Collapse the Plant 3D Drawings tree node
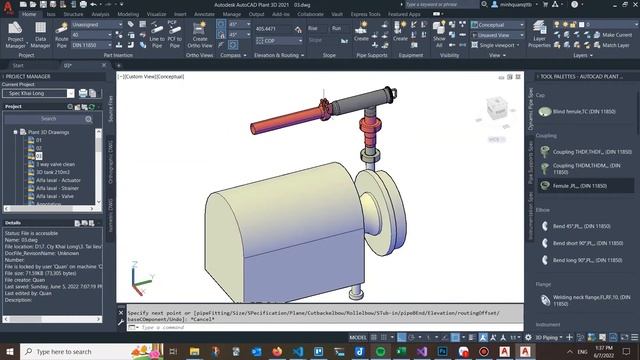The height and width of the screenshot is (360, 640). pyautogui.click(x=16, y=132)
